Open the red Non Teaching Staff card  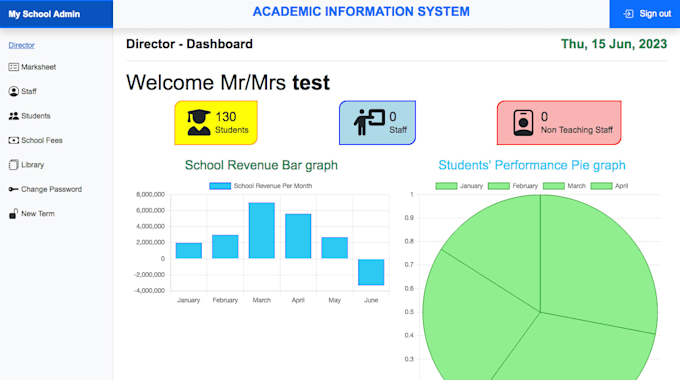point(559,123)
